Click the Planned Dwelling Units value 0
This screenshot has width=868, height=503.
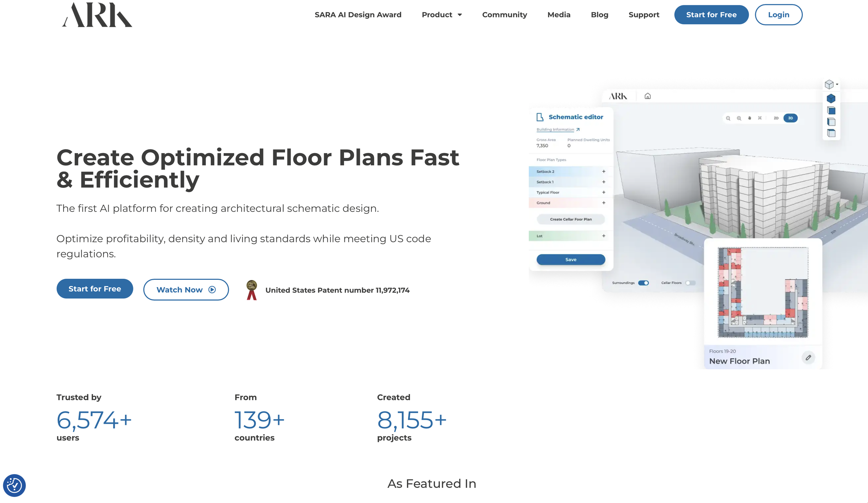569,146
